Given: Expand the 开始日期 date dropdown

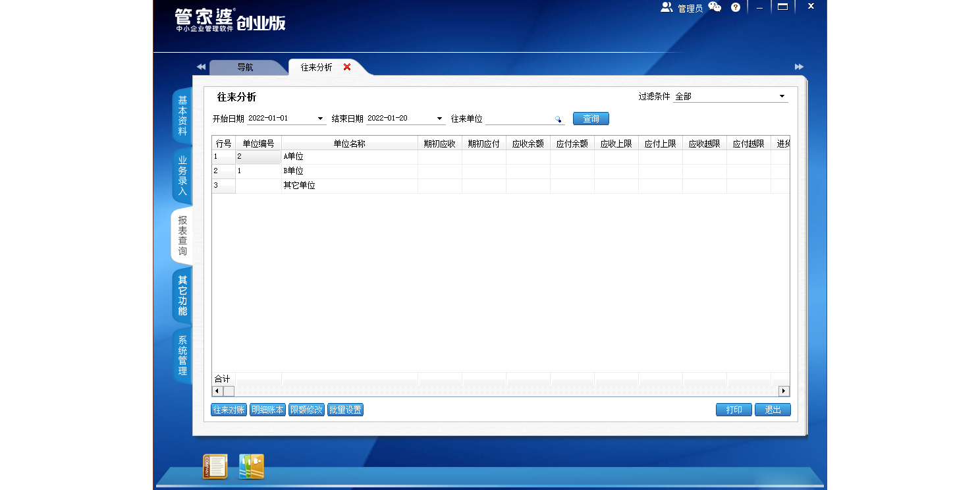Looking at the screenshot, I should (321, 119).
